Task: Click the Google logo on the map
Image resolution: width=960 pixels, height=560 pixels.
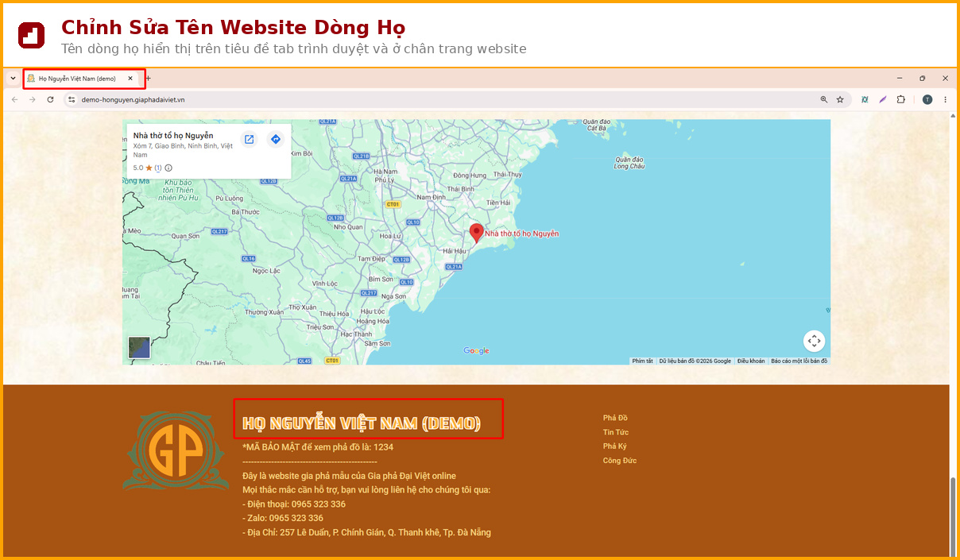Action: tap(476, 350)
